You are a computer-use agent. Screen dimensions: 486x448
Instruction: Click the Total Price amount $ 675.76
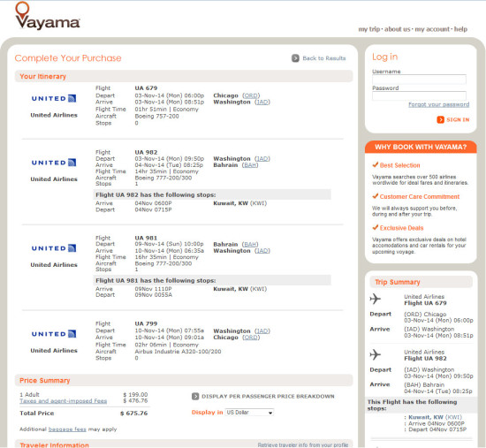click(134, 414)
